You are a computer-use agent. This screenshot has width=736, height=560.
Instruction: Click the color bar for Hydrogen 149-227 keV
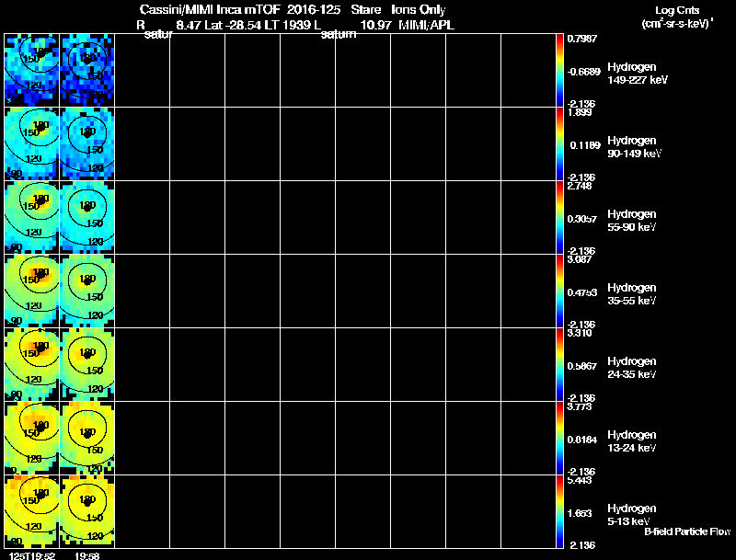[559, 71]
